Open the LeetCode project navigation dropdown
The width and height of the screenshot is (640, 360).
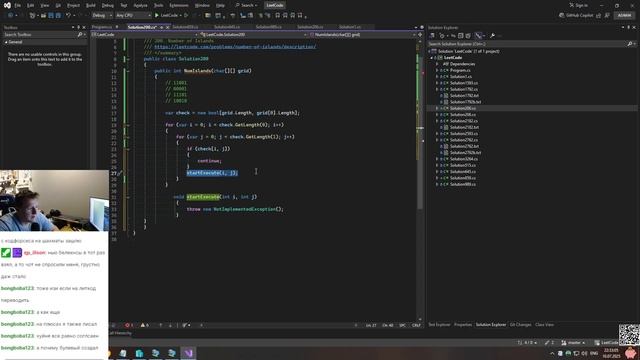(145, 35)
